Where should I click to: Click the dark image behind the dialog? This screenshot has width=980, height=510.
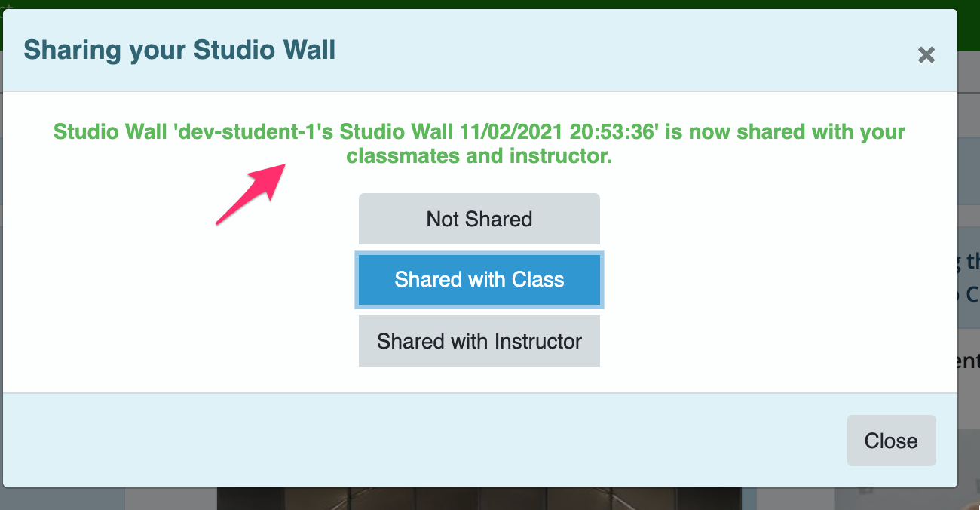pos(479,498)
